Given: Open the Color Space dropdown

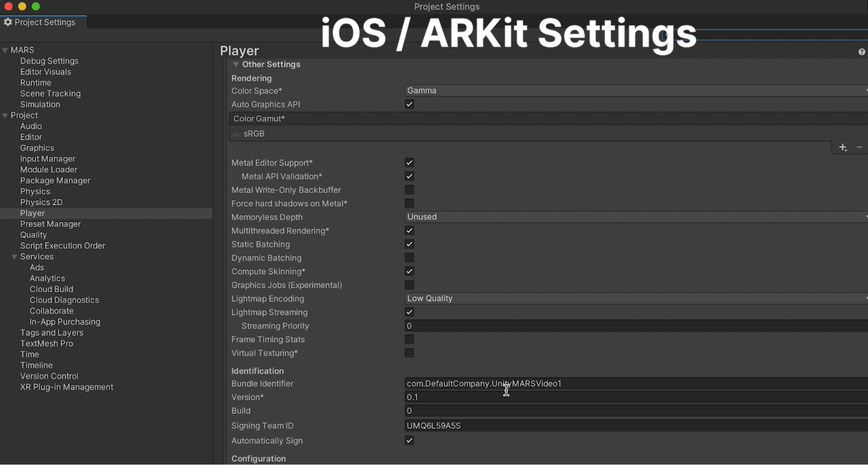Looking at the screenshot, I should (x=636, y=91).
